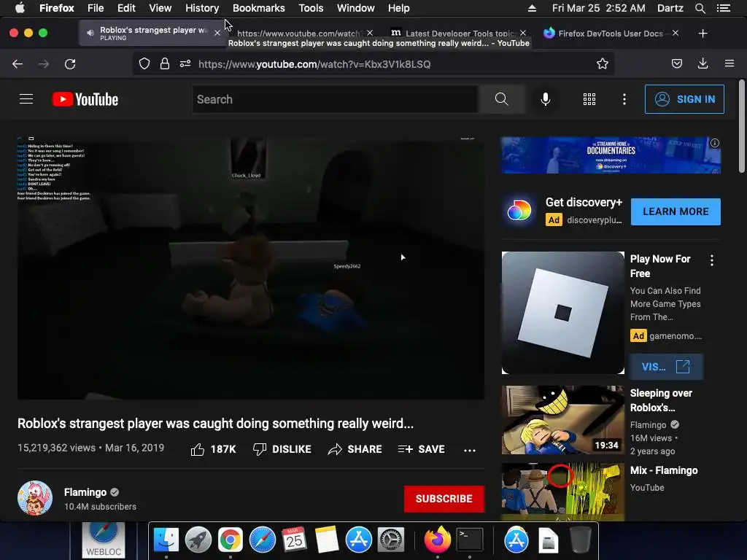
Task: Open the ad info icon on banner
Action: click(x=715, y=143)
